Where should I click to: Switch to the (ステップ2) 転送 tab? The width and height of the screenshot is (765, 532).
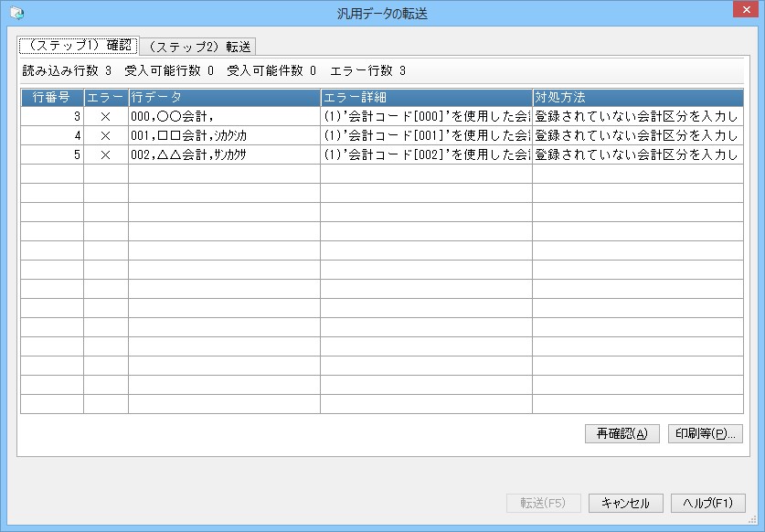click(198, 47)
